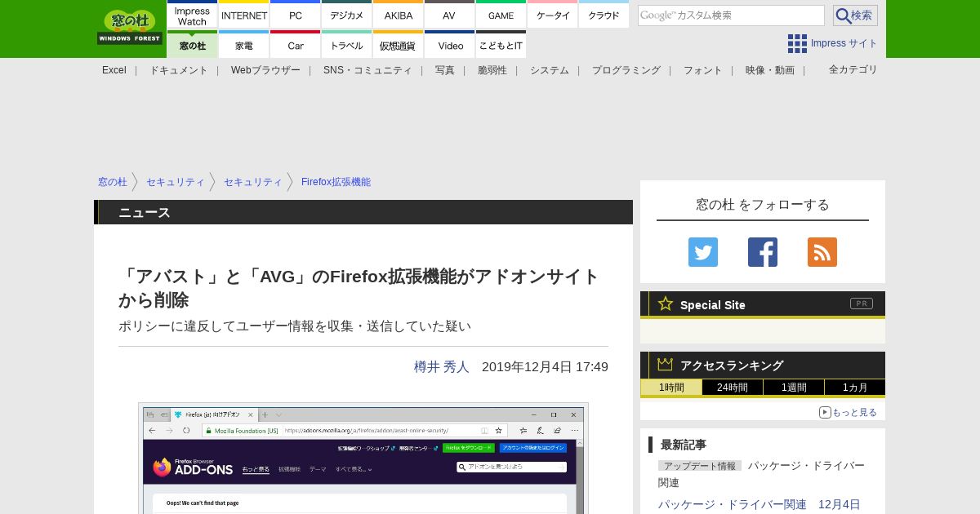Click the Firefox拡張機能 breadcrumb
980x514 pixels.
[336, 182]
